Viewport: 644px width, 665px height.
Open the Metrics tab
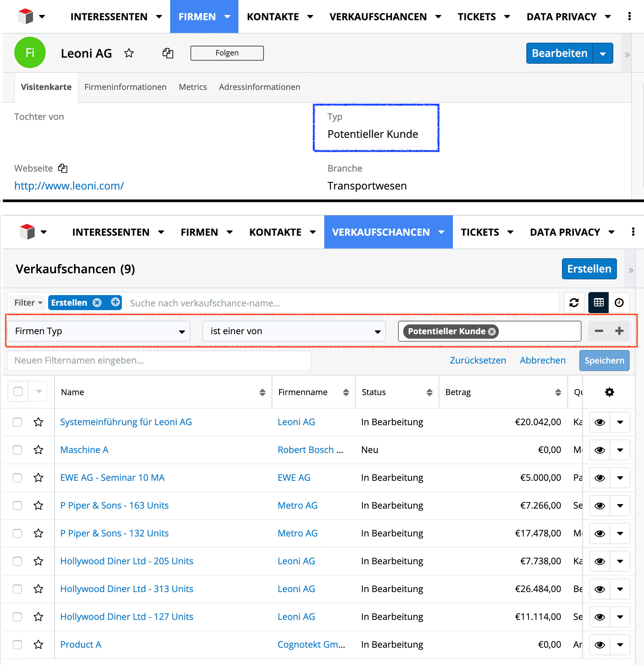click(193, 87)
